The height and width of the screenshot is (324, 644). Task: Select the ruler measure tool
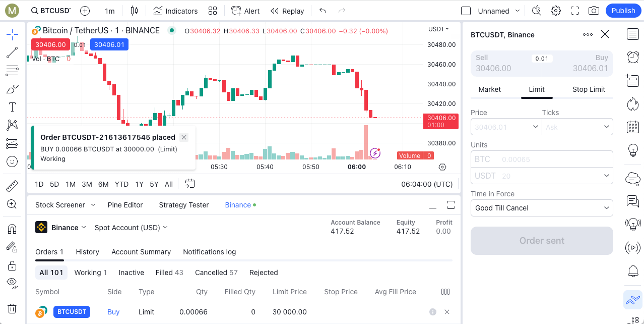click(x=12, y=186)
